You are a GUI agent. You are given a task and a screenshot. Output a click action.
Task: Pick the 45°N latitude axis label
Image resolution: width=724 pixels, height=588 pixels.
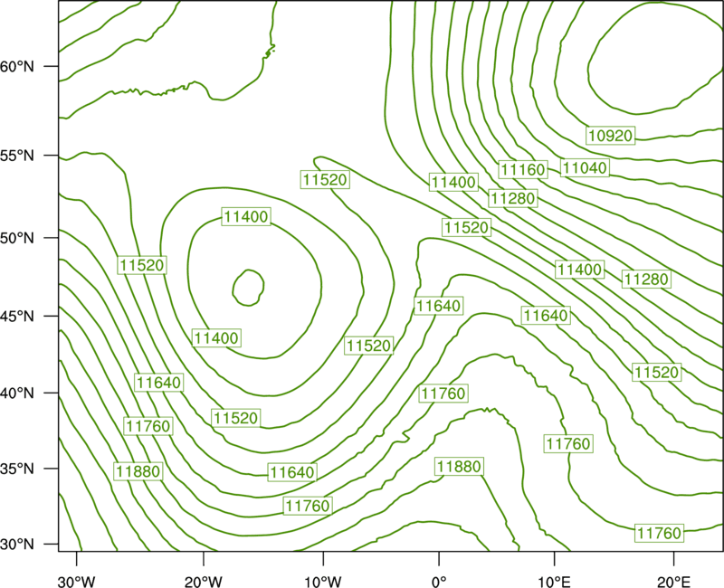17,316
